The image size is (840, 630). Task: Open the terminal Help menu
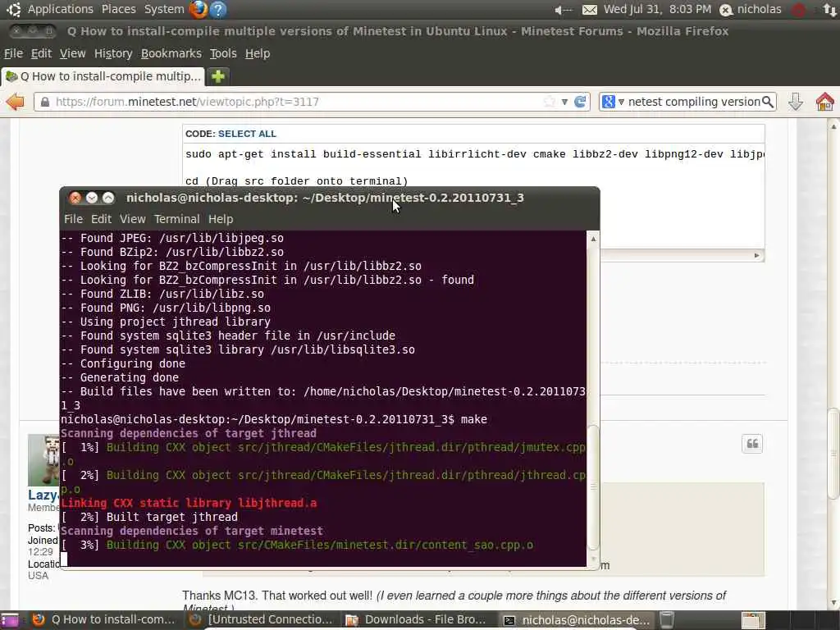coord(221,219)
